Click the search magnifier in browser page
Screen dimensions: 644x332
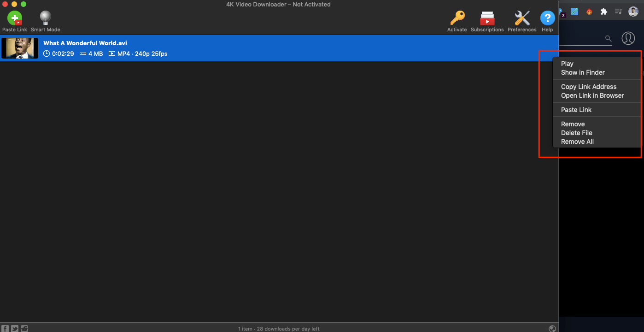[x=609, y=39]
